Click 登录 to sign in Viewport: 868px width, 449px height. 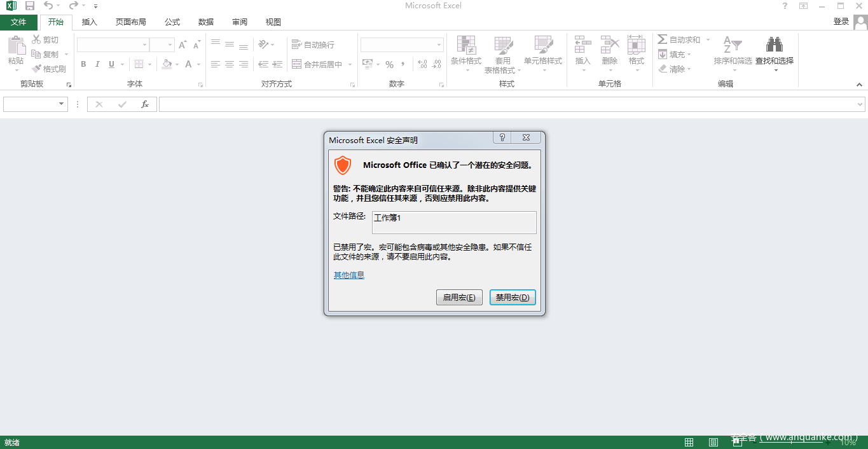click(x=841, y=22)
